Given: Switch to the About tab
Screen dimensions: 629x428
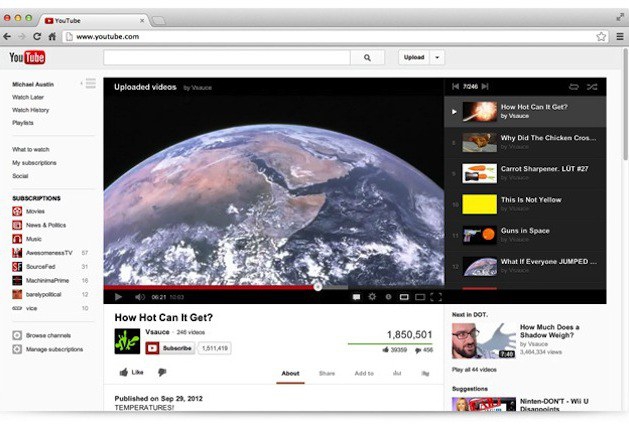Looking at the screenshot, I should click(290, 373).
